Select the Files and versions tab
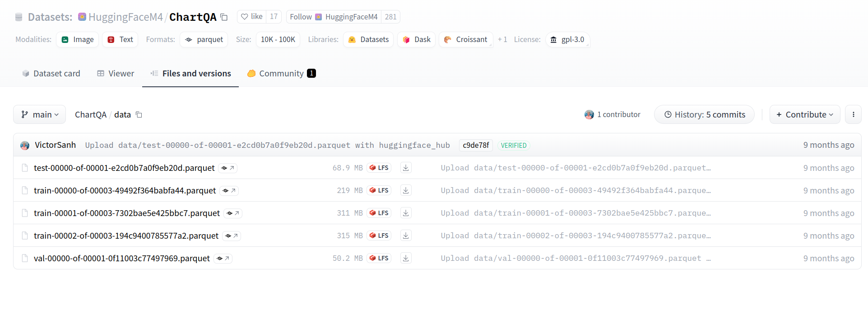Viewport: 868px width, 311px height. click(x=190, y=73)
